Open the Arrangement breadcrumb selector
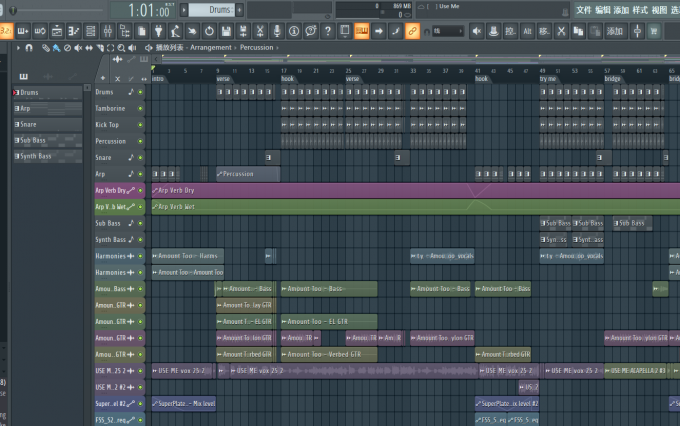Viewport: 680px width, 426px height. [x=211, y=48]
